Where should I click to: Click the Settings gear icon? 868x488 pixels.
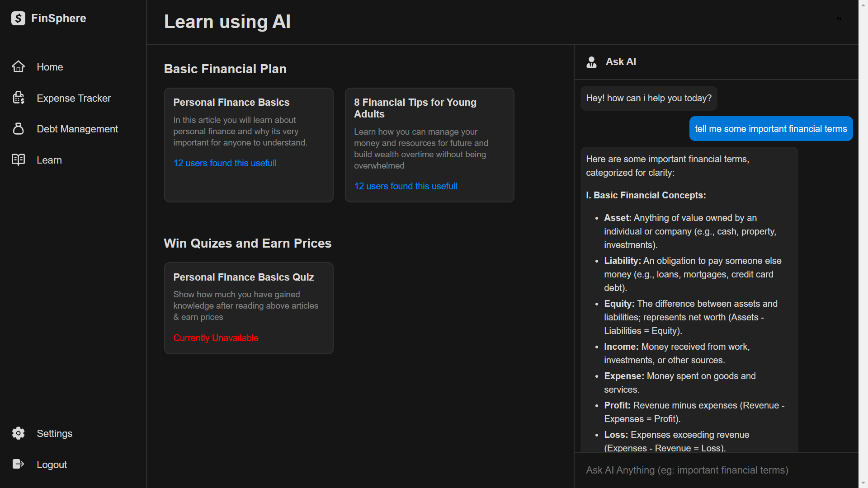(x=18, y=433)
